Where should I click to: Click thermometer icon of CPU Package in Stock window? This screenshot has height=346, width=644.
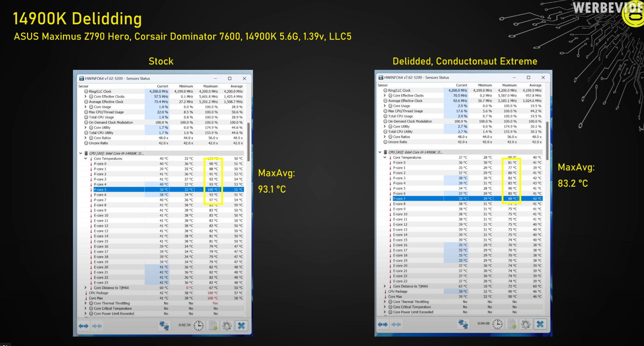pos(86,293)
